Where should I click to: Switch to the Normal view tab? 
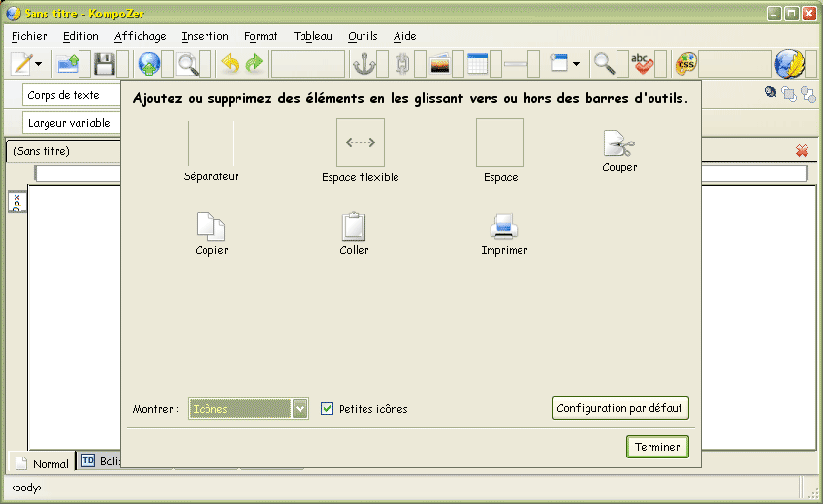point(43,463)
